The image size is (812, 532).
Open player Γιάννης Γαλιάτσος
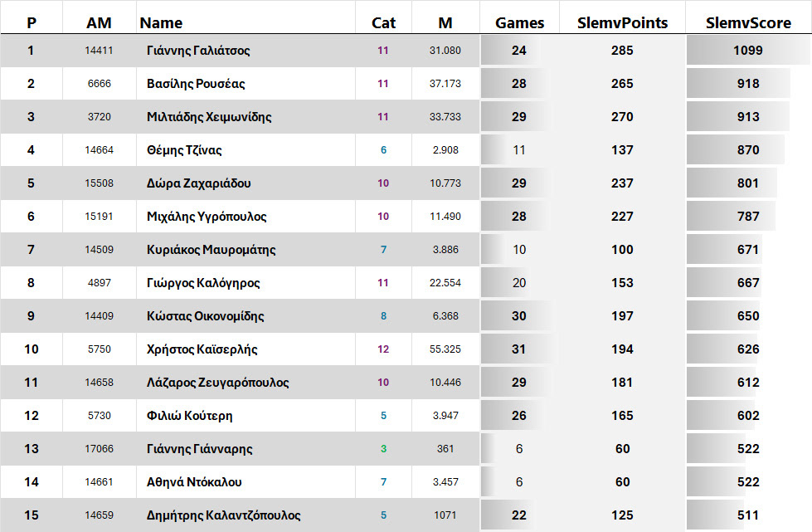click(x=198, y=51)
